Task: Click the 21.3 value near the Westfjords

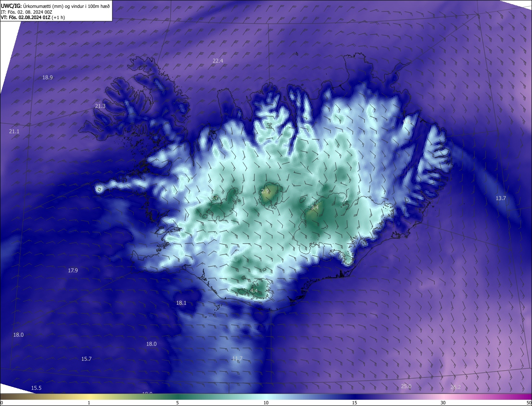Action: point(100,106)
